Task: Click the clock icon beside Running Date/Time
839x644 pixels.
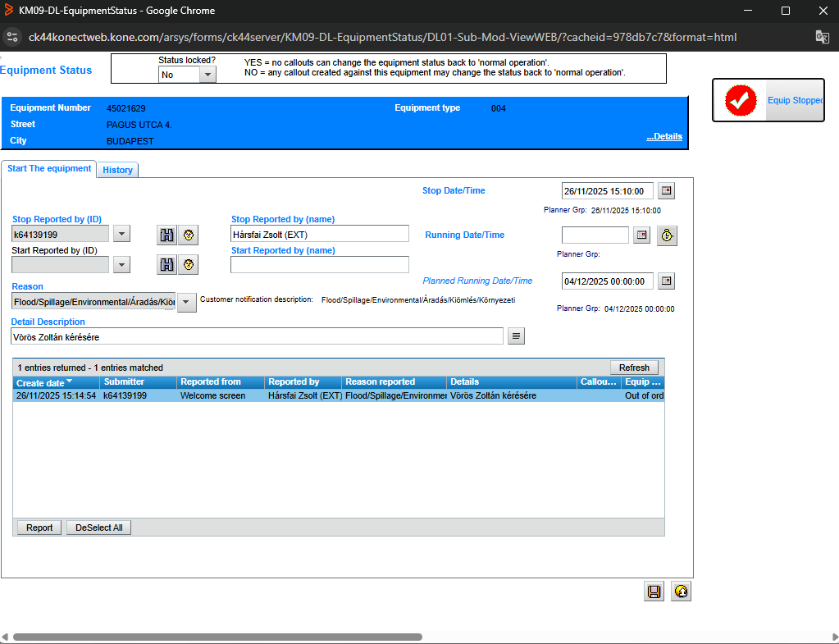Action: [668, 235]
